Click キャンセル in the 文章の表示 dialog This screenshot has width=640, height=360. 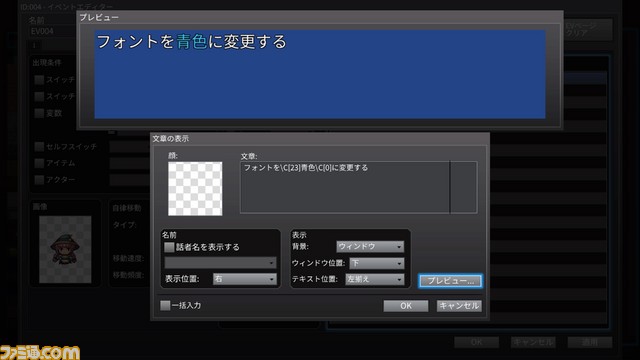click(459, 306)
